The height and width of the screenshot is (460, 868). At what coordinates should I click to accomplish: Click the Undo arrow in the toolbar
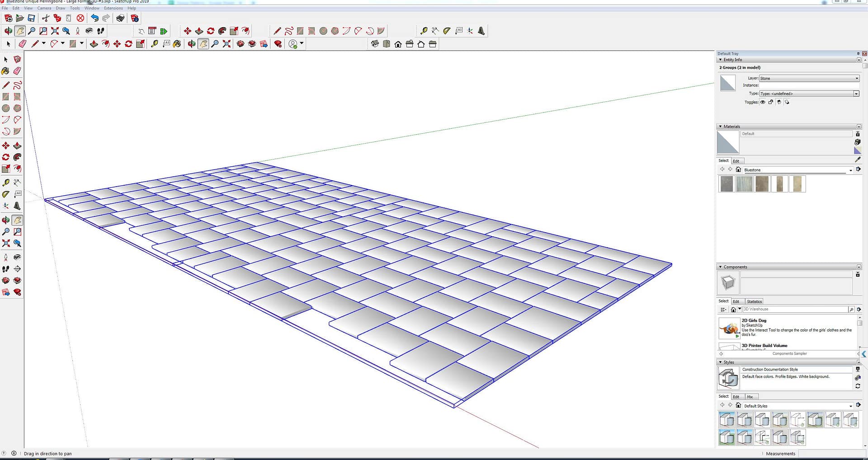(94, 18)
